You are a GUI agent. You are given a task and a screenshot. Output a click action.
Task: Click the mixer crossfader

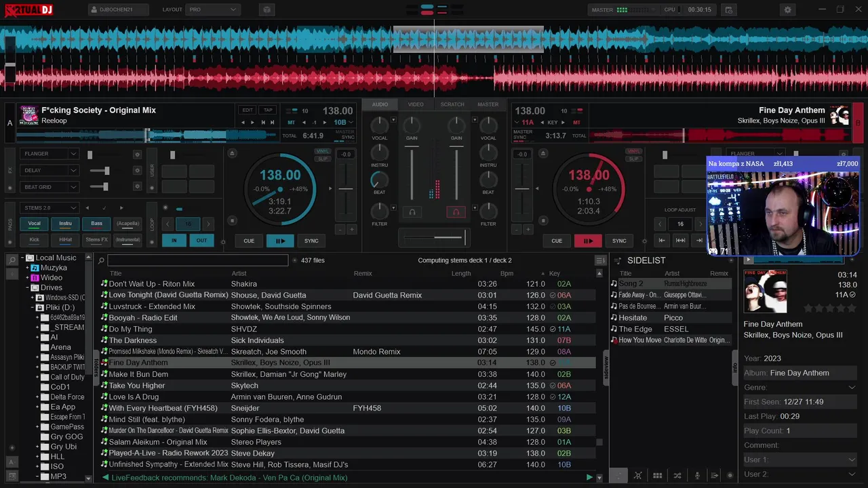pos(434,237)
